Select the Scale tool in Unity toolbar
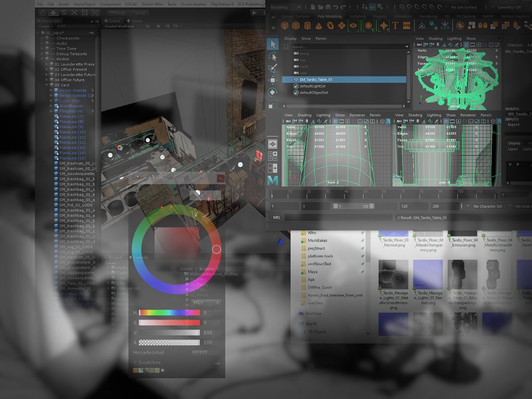This screenshot has height=399, width=532. pos(74,13)
